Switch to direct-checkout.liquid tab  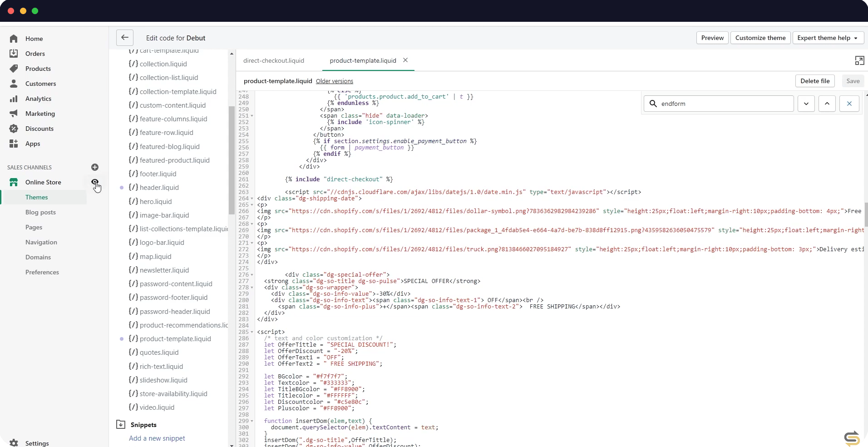[x=274, y=60]
